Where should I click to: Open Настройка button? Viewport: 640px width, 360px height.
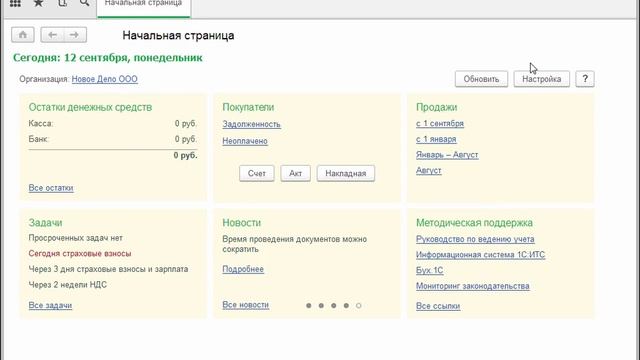[x=542, y=79]
